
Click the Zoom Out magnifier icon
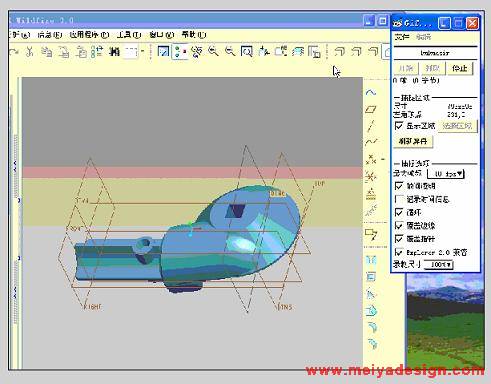coord(230,51)
